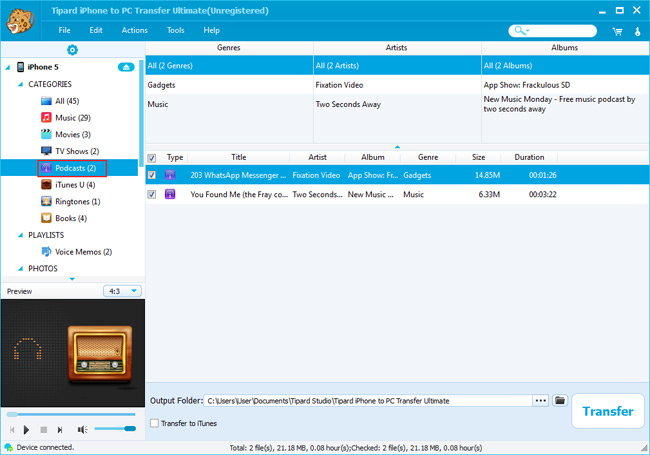Open the search options dropdown arrow
Screen dimensions: 650x455
(528, 30)
